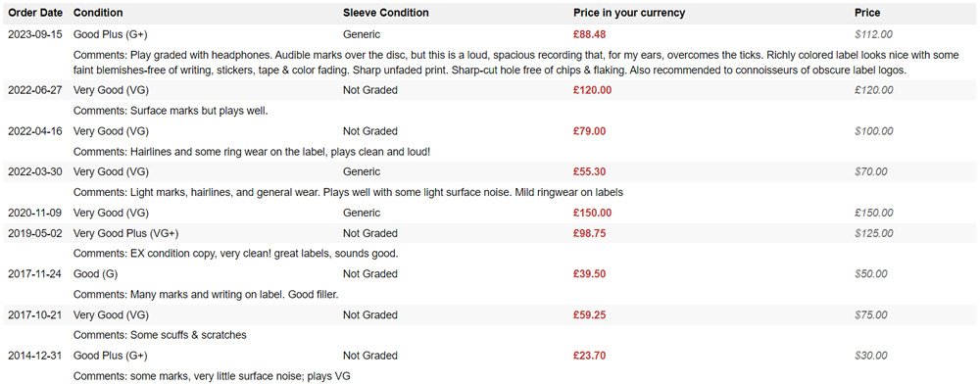Select the 2022-04-16 order date
Screen dimensions: 980x384
(35, 131)
